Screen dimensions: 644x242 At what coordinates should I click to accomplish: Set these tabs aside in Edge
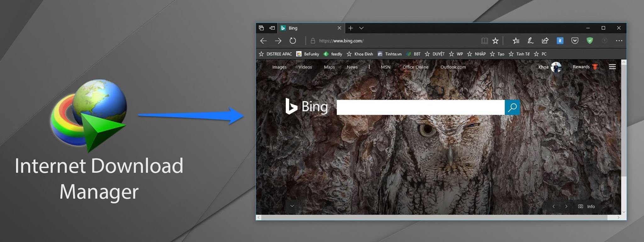click(272, 28)
